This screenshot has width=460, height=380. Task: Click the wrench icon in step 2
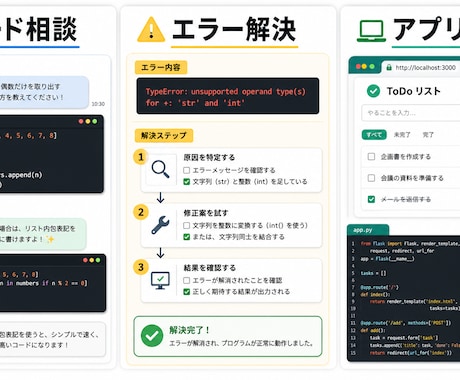click(x=160, y=225)
